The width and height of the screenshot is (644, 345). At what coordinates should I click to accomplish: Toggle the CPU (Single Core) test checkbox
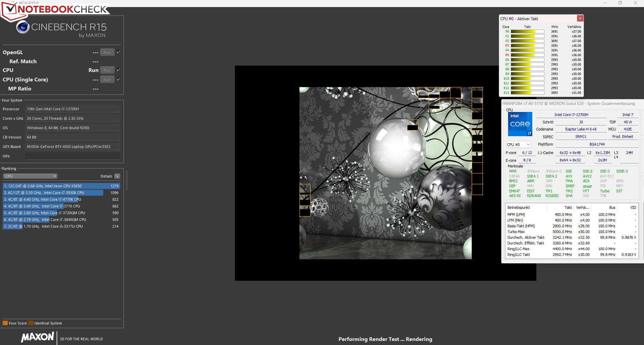point(118,79)
